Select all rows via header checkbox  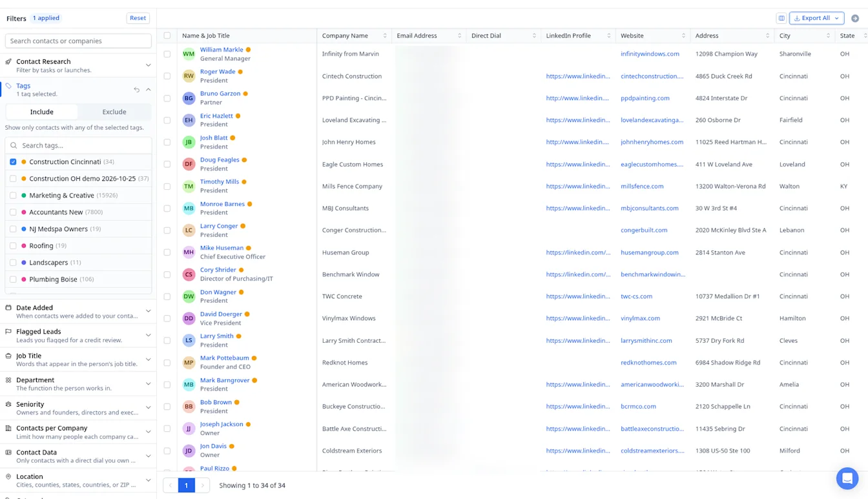coord(167,36)
